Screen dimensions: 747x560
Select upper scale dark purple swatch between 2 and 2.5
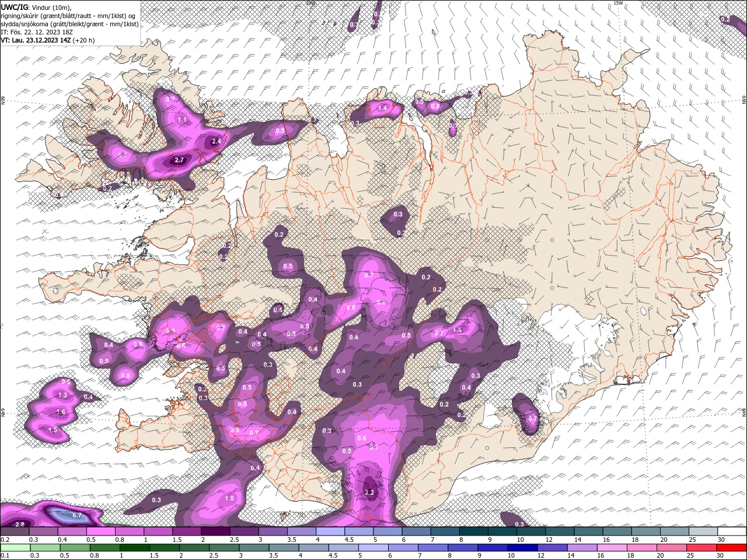pyautogui.click(x=215, y=531)
